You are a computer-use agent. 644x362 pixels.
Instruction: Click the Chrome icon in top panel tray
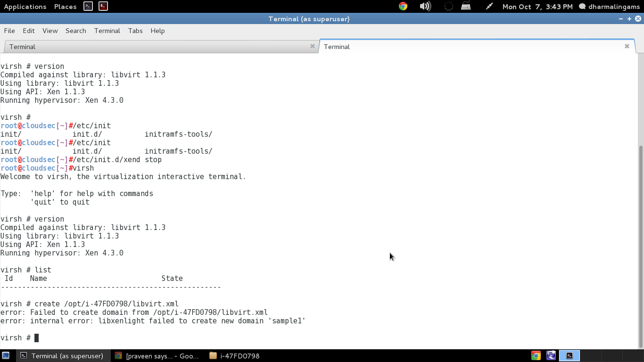tap(403, 6)
